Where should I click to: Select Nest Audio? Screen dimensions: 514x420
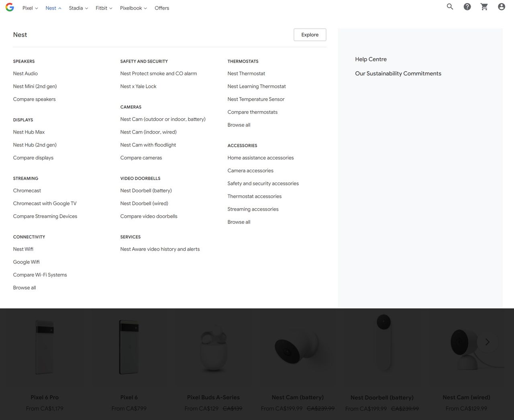click(25, 73)
